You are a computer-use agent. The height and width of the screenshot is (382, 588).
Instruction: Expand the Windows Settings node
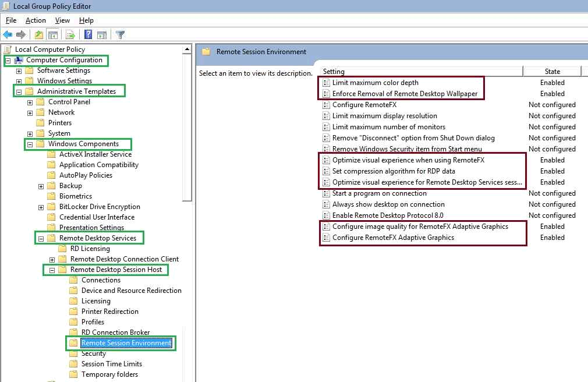tap(19, 82)
